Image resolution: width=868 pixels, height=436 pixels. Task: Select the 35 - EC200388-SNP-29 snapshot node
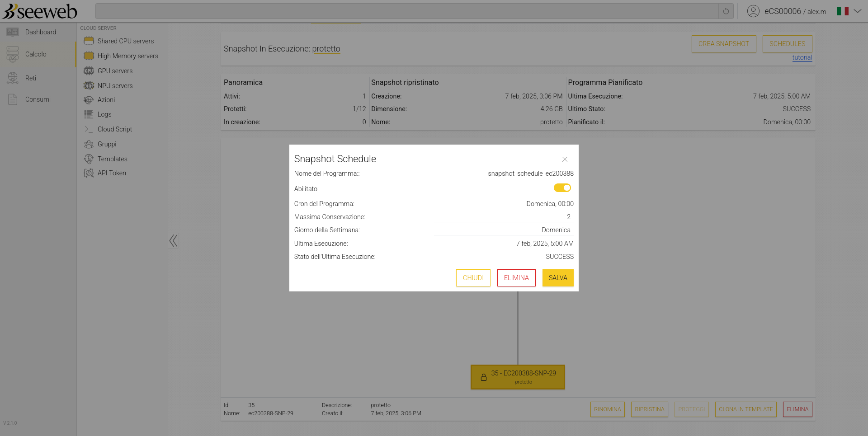click(x=518, y=377)
